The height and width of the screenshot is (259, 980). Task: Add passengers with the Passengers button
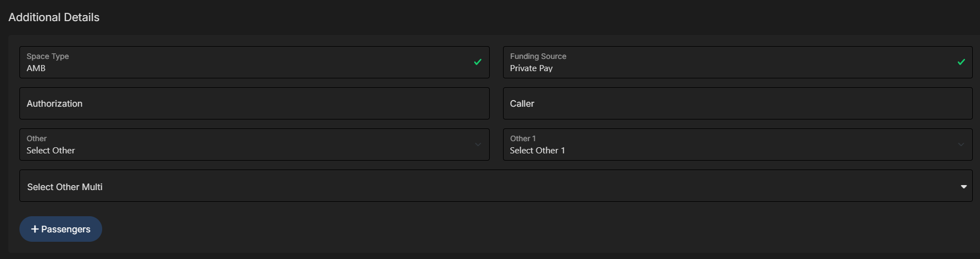(61, 229)
